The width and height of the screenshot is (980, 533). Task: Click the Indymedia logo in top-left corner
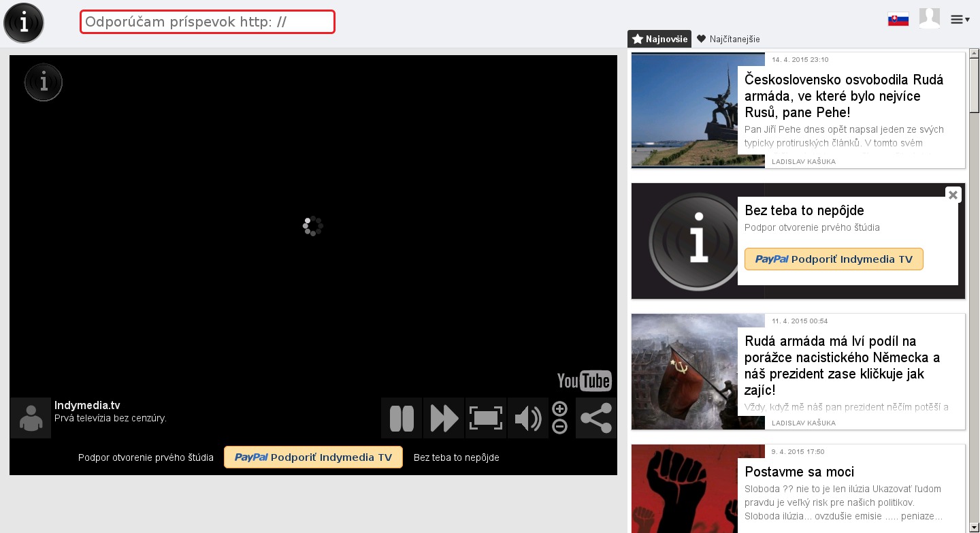pos(24,23)
